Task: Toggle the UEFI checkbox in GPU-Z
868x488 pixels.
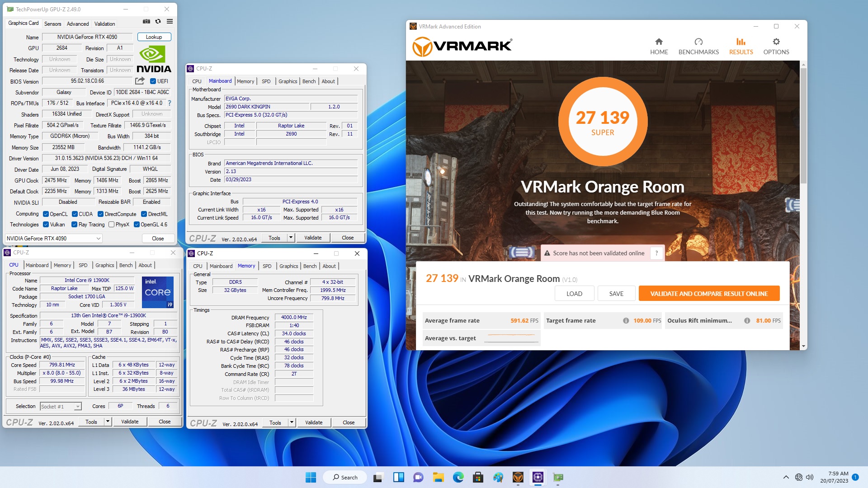Action: tap(153, 81)
